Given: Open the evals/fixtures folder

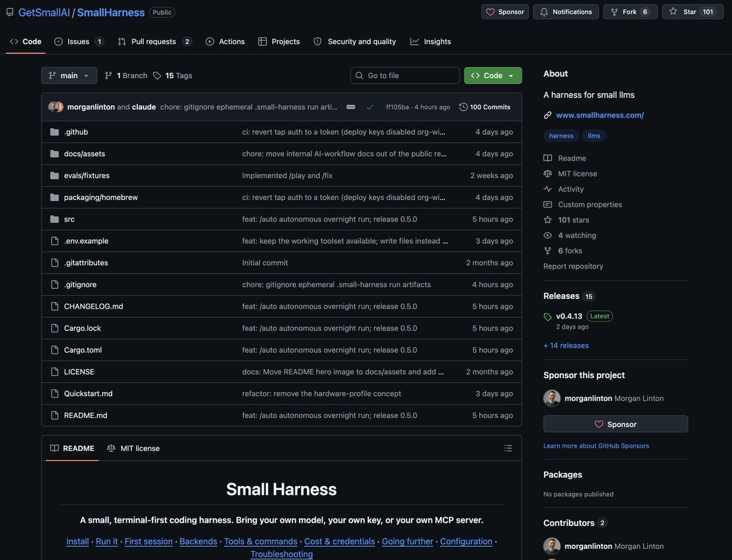Looking at the screenshot, I should [x=87, y=176].
